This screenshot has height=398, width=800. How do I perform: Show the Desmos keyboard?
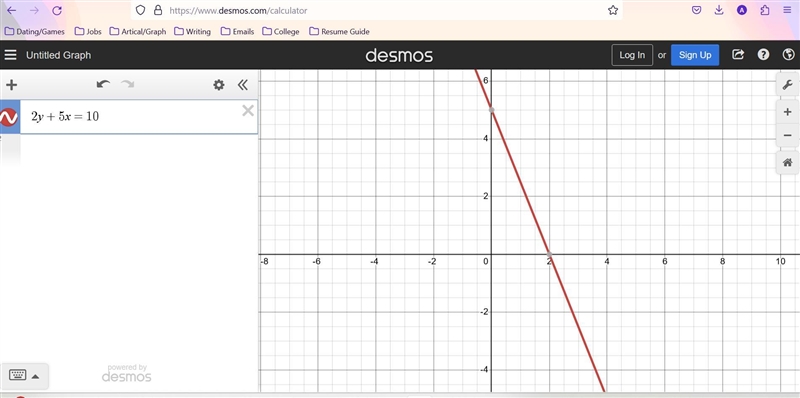pyautogui.click(x=18, y=376)
